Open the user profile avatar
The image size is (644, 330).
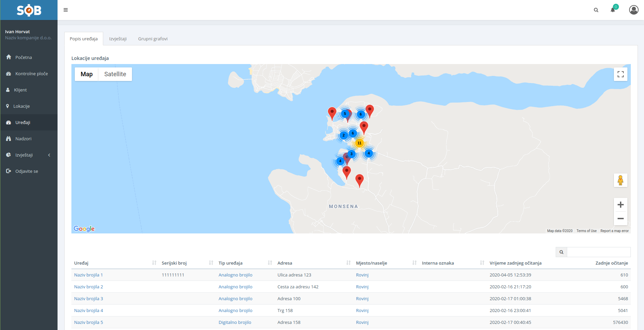click(634, 10)
